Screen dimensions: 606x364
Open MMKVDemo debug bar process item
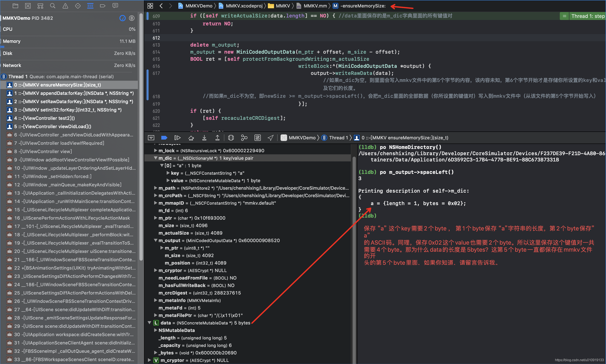click(x=298, y=138)
